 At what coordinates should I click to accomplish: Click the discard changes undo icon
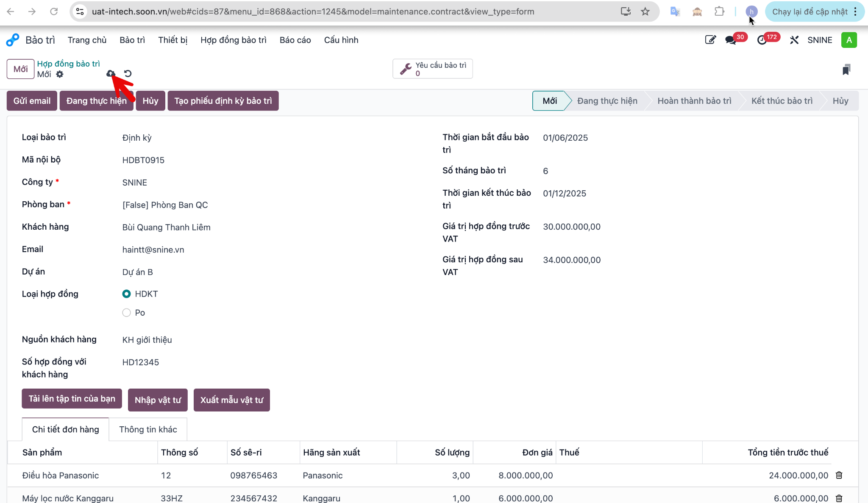[x=128, y=73]
